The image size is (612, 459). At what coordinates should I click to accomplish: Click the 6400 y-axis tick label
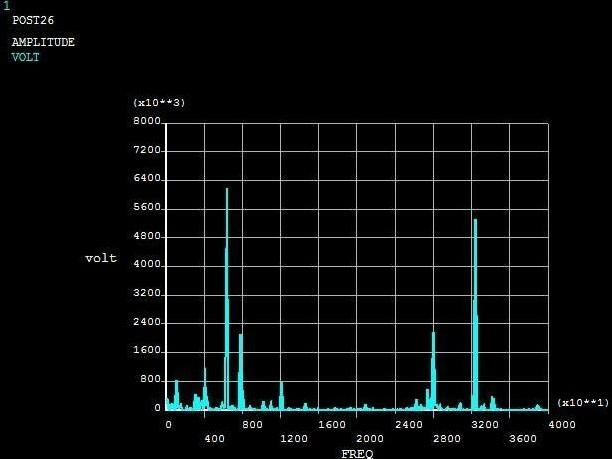pos(147,178)
